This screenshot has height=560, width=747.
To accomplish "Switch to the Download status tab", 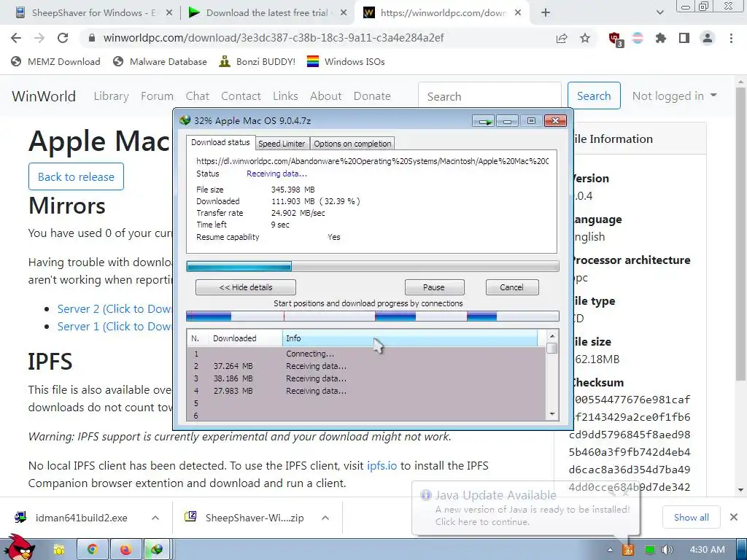I will (x=220, y=142).
